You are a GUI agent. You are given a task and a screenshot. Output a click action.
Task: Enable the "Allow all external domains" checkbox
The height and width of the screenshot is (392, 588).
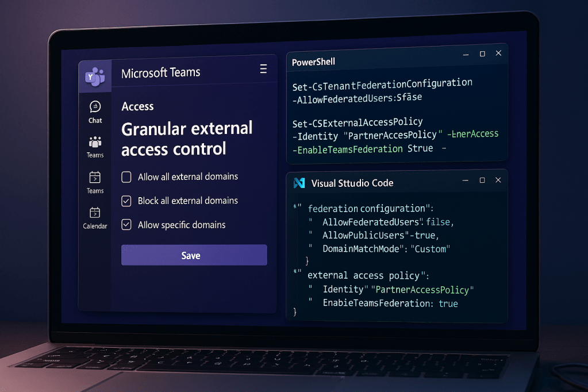pyautogui.click(x=126, y=177)
